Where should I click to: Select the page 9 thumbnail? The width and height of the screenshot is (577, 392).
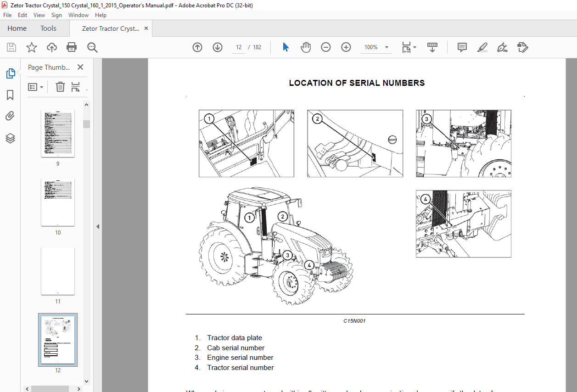pos(58,134)
